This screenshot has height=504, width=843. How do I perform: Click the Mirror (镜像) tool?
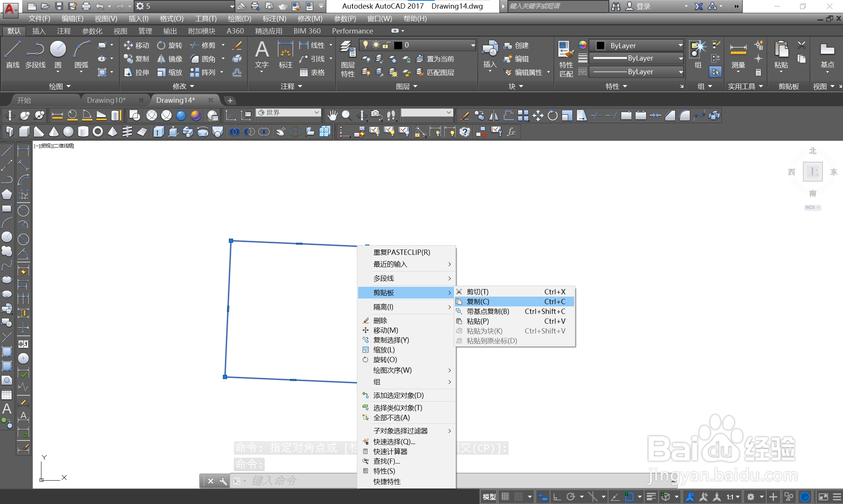pos(170,59)
